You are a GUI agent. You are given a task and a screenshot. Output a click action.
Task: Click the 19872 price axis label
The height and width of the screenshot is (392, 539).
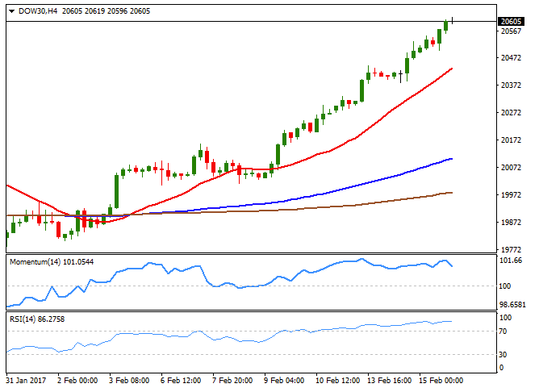point(511,223)
